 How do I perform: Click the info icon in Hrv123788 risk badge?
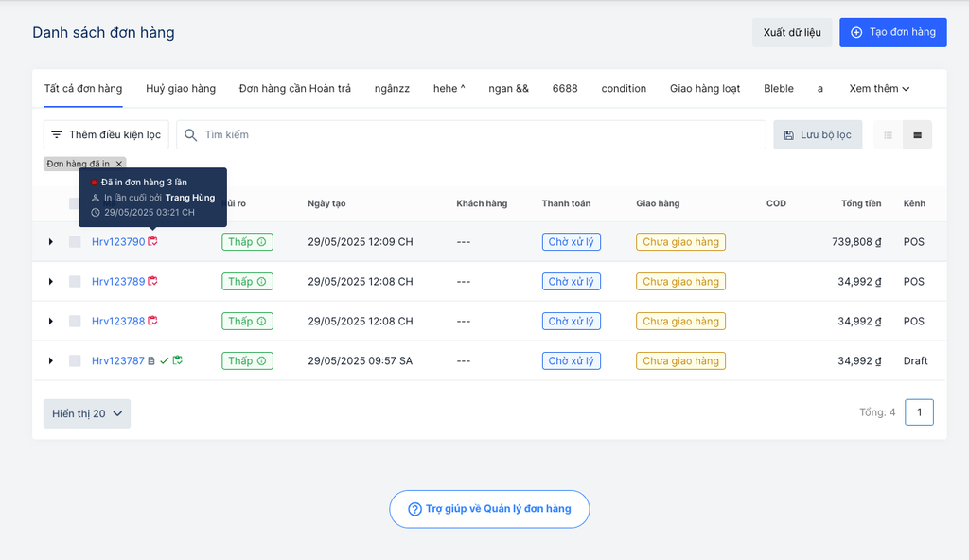(x=262, y=322)
